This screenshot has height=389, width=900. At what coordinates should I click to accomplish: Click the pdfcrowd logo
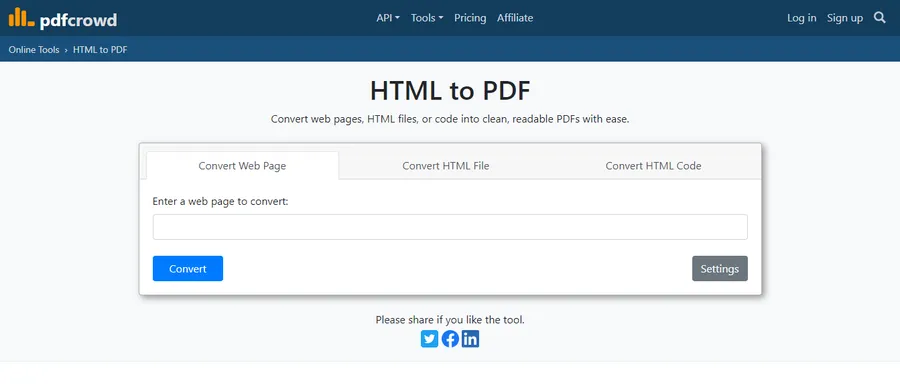coord(63,18)
